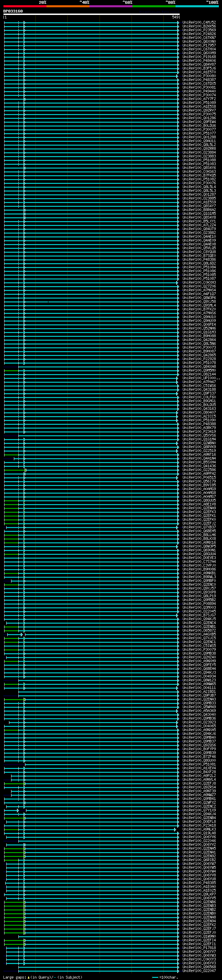Viewport: 222px width, 980px height.
Task: Select the query name BP033160
Action: click(x=13, y=11)
